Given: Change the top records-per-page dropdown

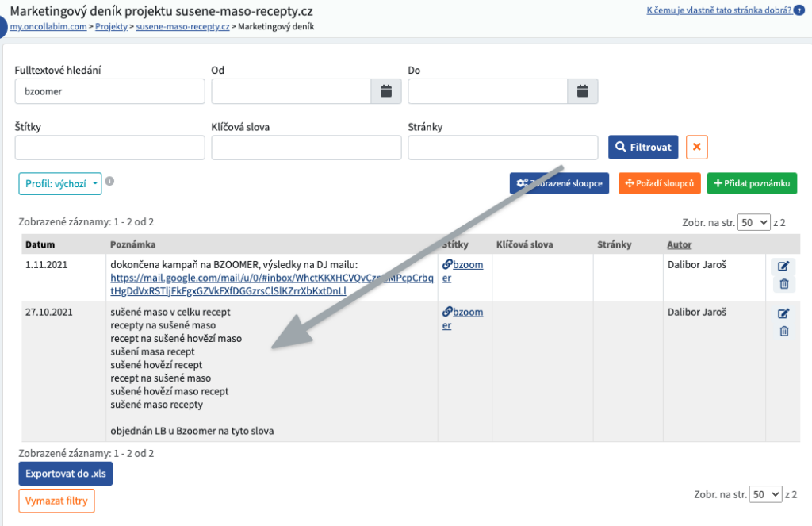Looking at the screenshot, I should tap(753, 223).
